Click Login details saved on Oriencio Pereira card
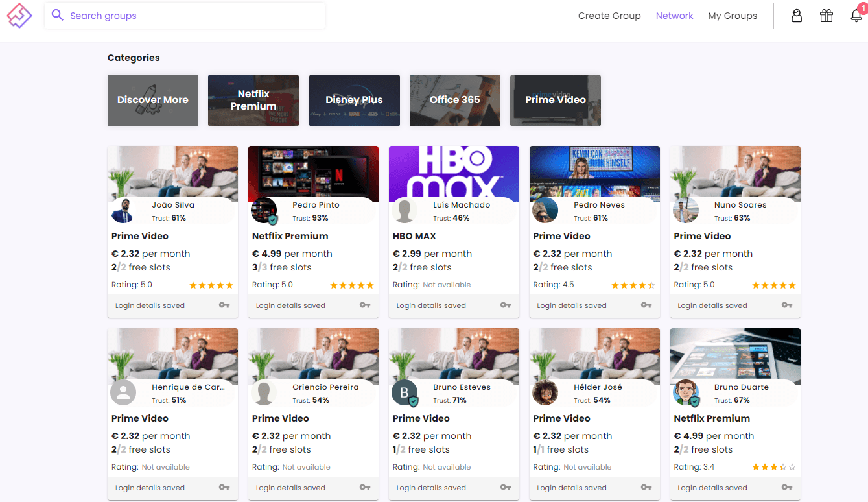 pyautogui.click(x=290, y=488)
